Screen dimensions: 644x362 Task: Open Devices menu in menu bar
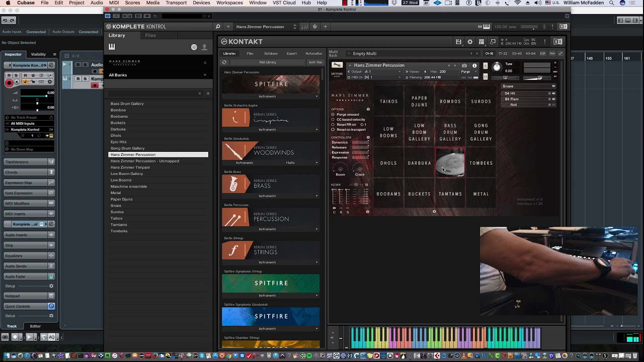201,3
